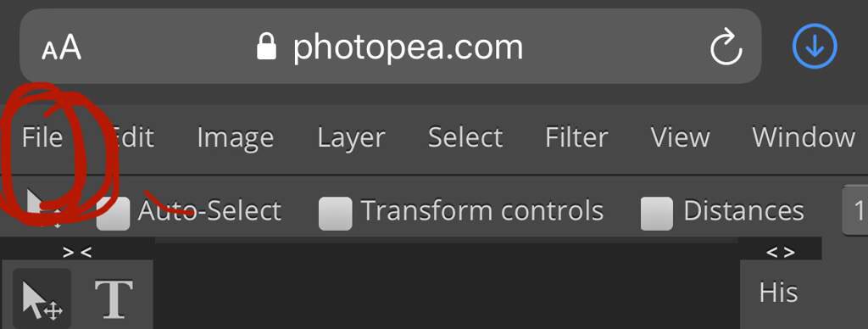This screenshot has width=868, height=329.
Task: Switch to the History tab
Action: click(x=778, y=293)
